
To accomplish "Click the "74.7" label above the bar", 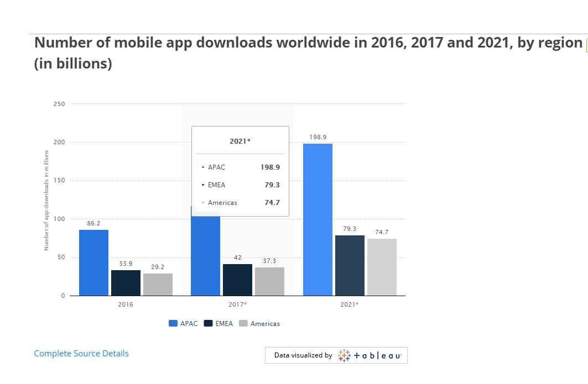I will [x=382, y=232].
